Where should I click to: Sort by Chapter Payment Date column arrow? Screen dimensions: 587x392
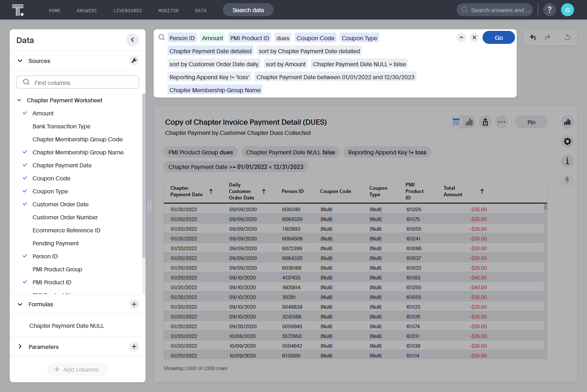coord(211,191)
